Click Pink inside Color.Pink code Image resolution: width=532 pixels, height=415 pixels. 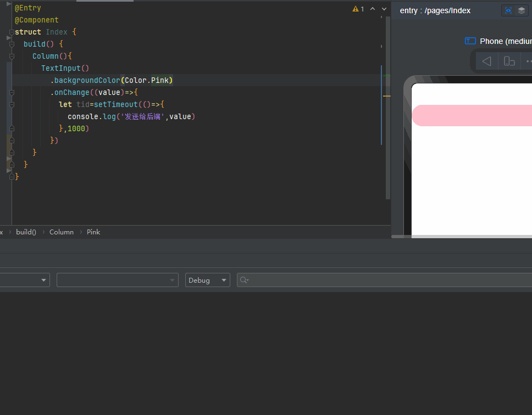click(x=160, y=80)
